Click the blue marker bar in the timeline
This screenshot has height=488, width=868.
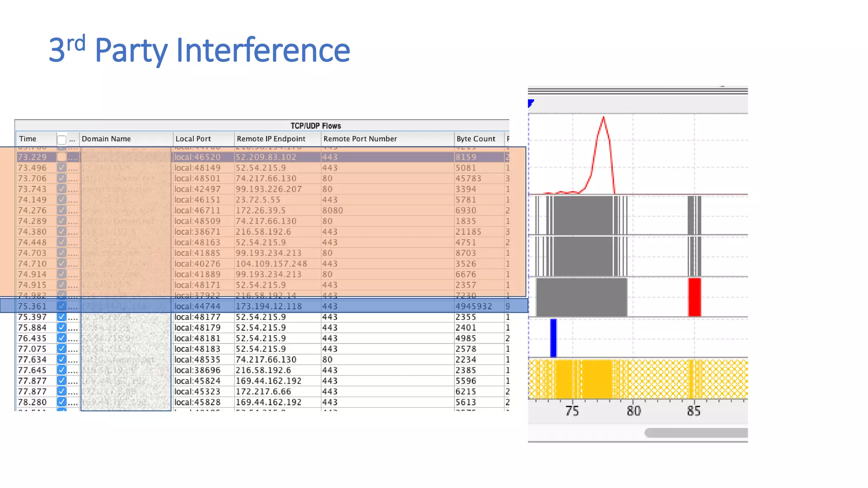point(553,338)
